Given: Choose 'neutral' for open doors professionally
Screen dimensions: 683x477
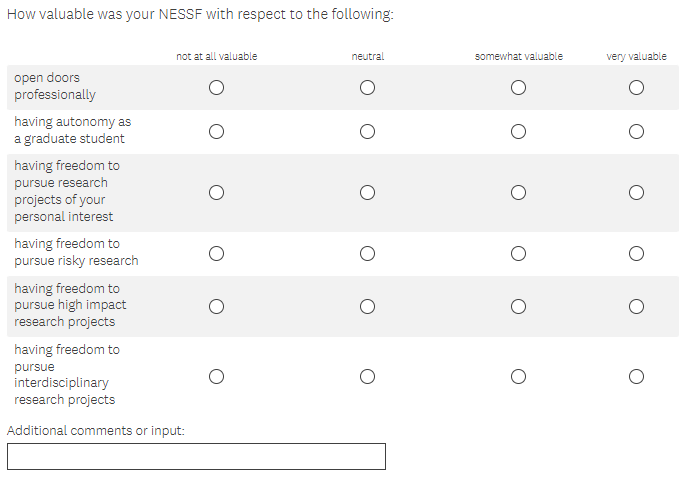Looking at the screenshot, I should [367, 87].
